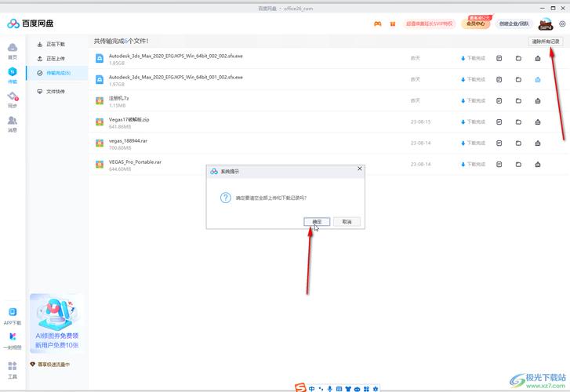Click 下载完成 status on 注册机.7z row

pos(473,100)
